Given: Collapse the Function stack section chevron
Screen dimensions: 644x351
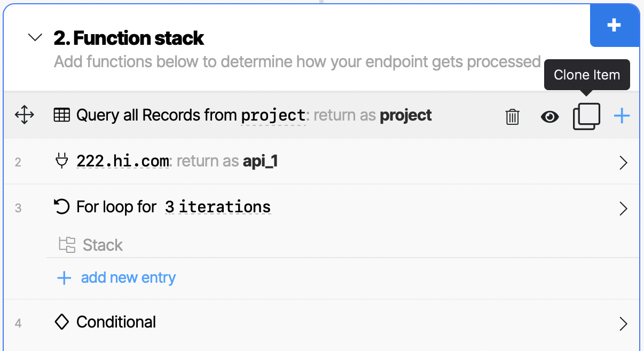Looking at the screenshot, I should pyautogui.click(x=35, y=38).
